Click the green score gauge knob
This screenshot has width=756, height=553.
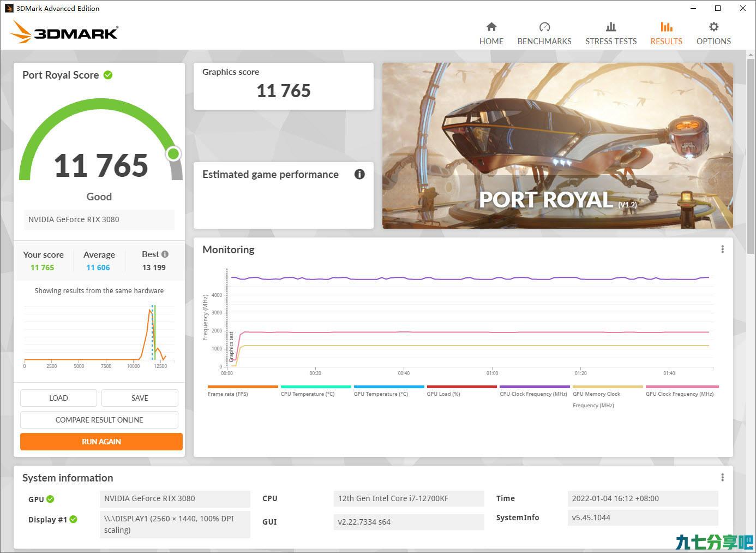click(173, 154)
